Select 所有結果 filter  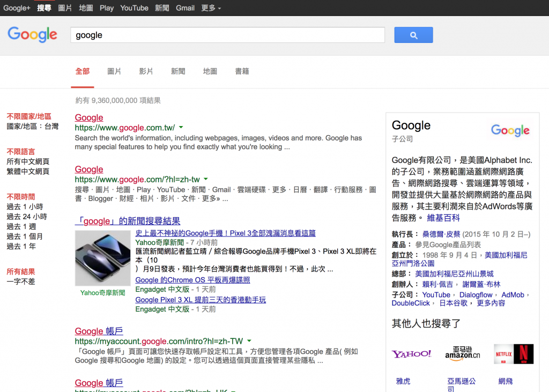coord(21,271)
